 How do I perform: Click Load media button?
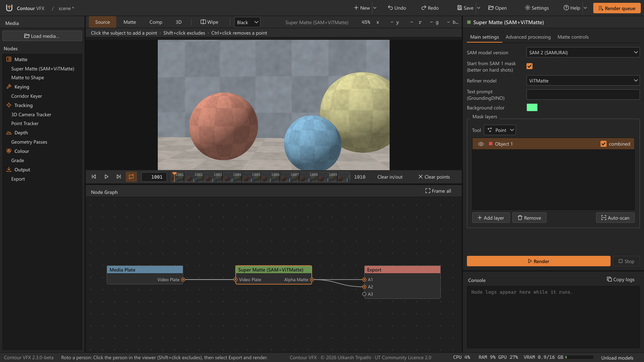[x=42, y=36]
